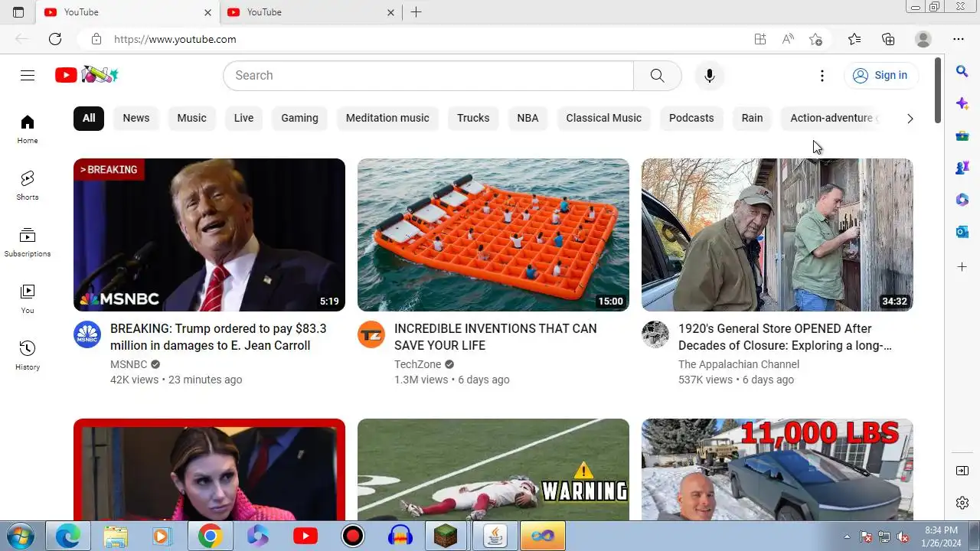Select the Podcasts category chip
The height and width of the screenshot is (551, 980).
pos(691,118)
